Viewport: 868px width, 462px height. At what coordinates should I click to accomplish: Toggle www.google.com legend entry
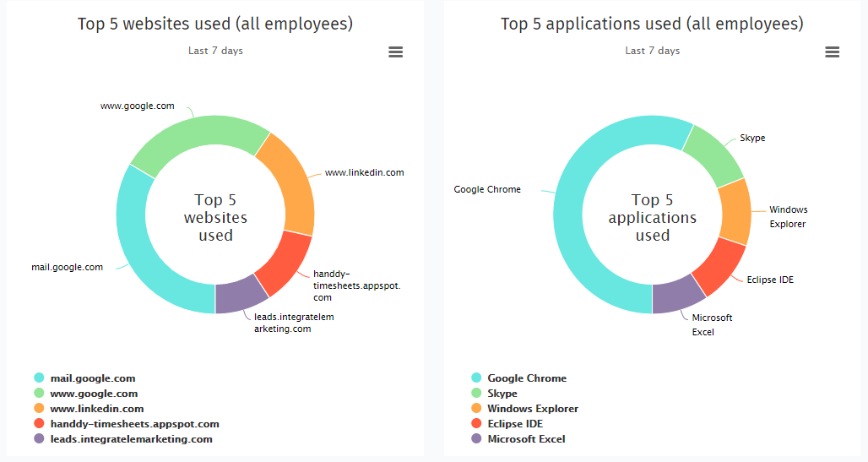(x=94, y=394)
